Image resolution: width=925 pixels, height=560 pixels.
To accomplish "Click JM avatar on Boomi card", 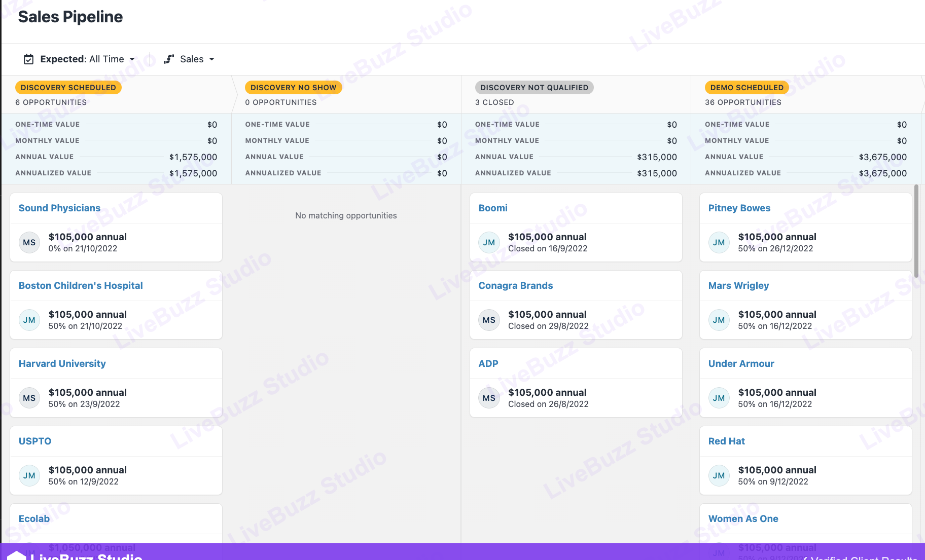I will [489, 243].
